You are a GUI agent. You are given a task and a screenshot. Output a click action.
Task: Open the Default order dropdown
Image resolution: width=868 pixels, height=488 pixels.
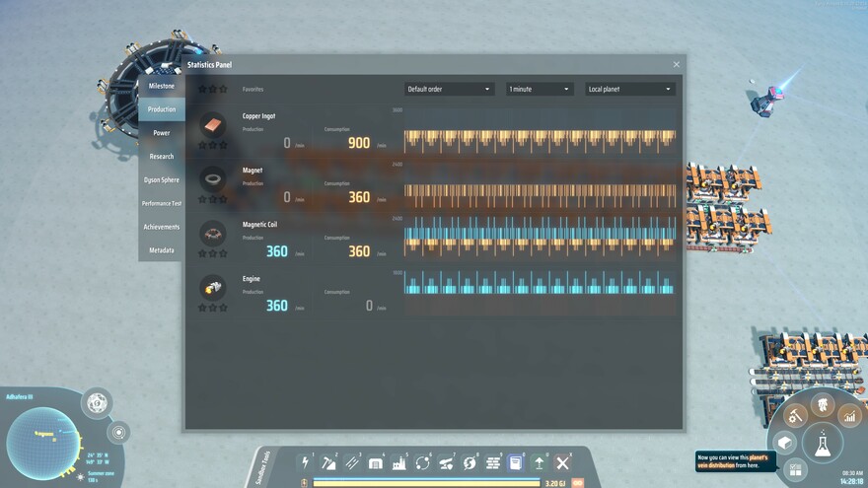click(x=449, y=89)
